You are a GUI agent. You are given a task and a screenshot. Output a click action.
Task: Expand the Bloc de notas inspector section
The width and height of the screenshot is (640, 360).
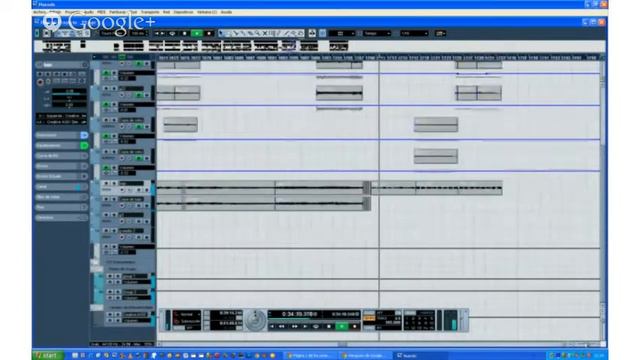point(61,197)
